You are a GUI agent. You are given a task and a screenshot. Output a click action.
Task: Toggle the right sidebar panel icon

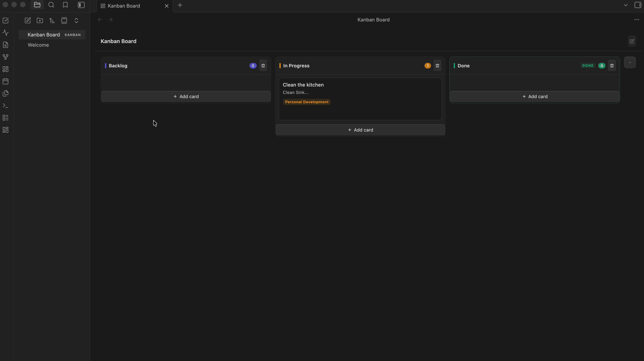pos(638,5)
